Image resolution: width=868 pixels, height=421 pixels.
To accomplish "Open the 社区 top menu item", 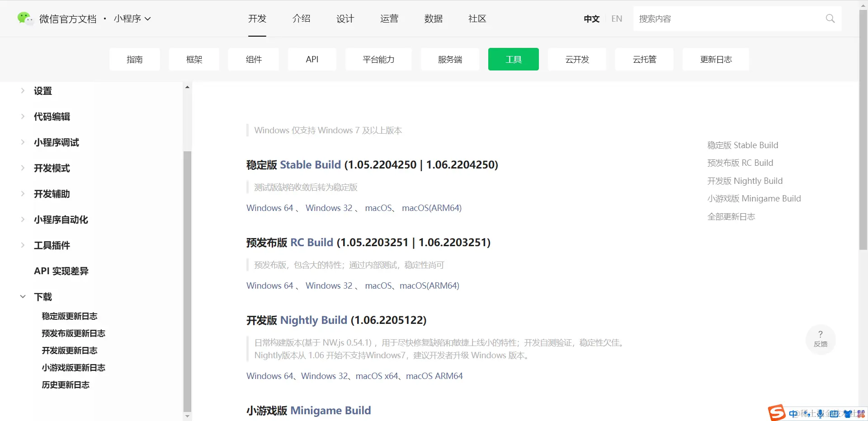I will click(x=477, y=19).
